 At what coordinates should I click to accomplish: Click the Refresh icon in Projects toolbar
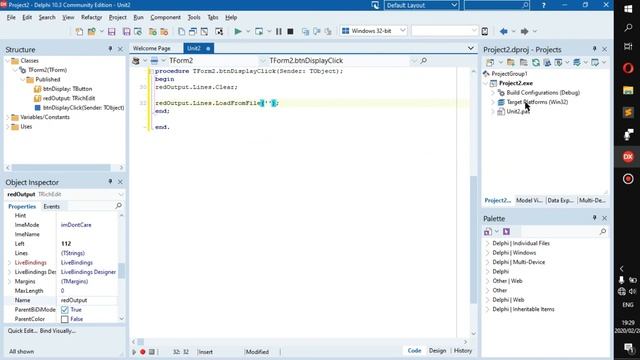tap(536, 62)
